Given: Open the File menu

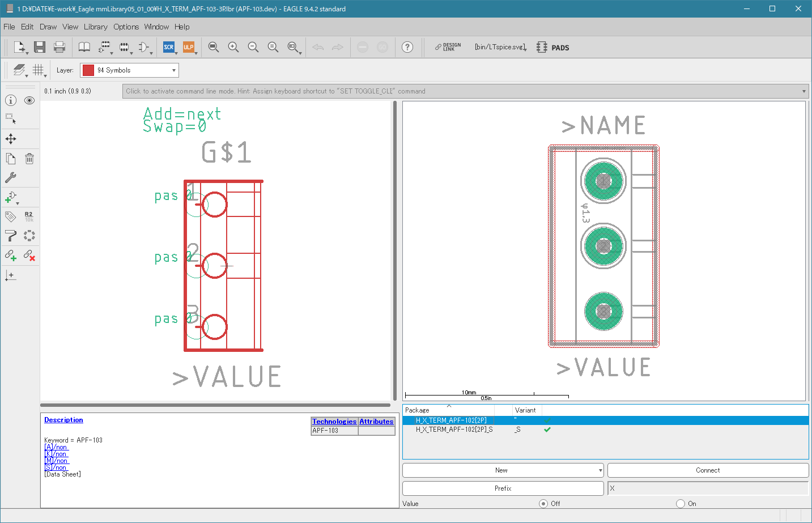Looking at the screenshot, I should coord(9,27).
